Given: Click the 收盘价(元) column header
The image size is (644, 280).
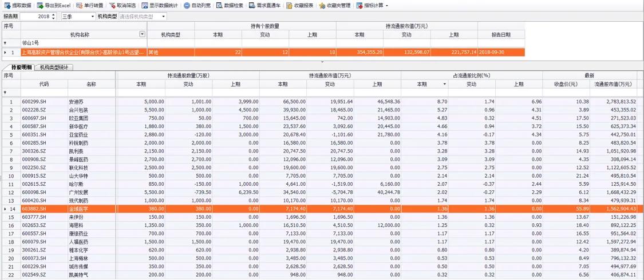Looking at the screenshot, I should [x=566, y=84].
